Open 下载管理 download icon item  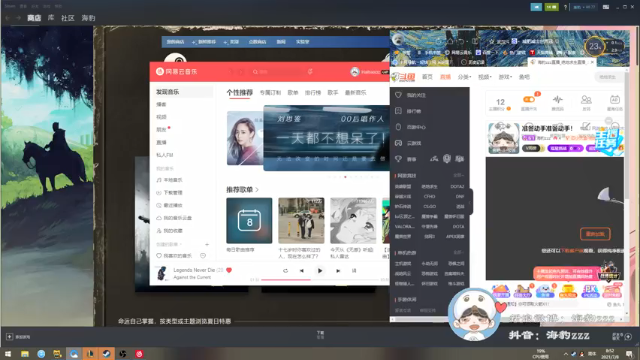(169, 193)
